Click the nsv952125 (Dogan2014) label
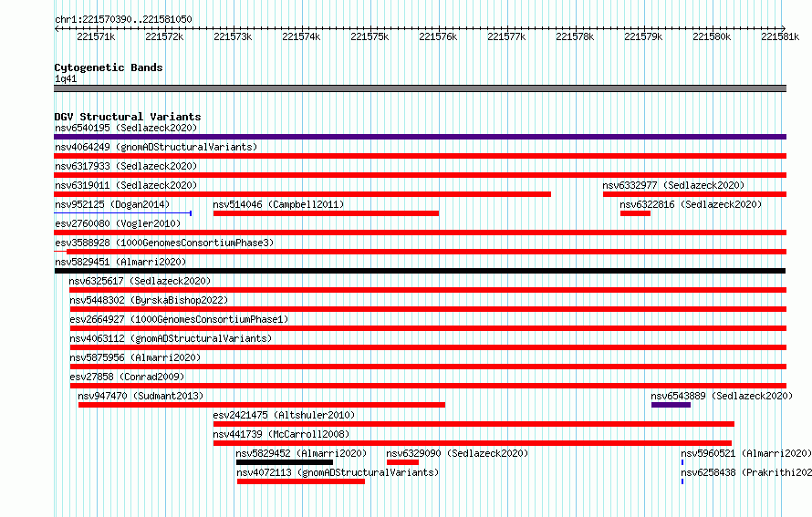 pos(112,204)
